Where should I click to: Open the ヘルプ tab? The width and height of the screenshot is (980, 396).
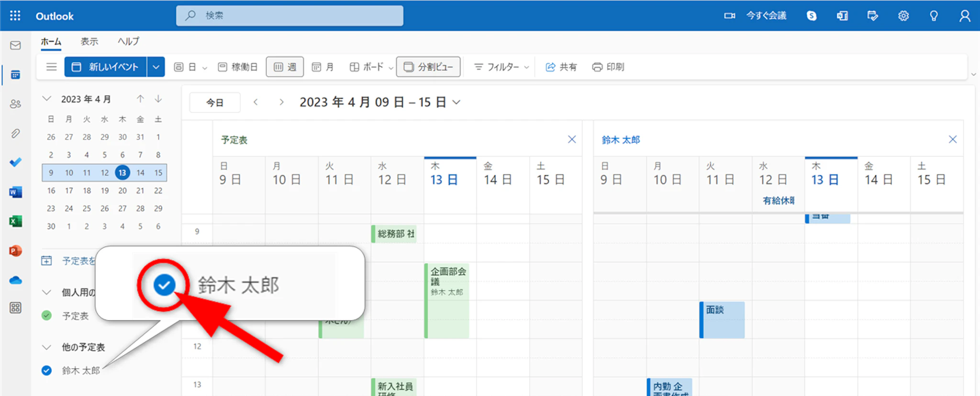click(x=128, y=42)
